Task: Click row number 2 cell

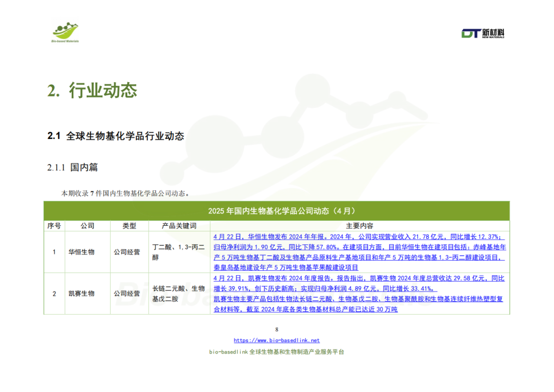Action: [x=54, y=293]
